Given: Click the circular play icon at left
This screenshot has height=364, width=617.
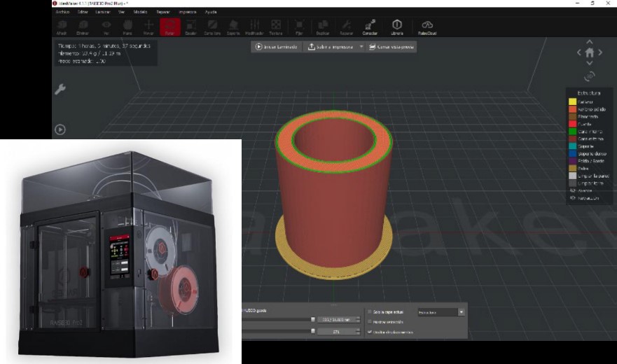Looking at the screenshot, I should [60, 129].
